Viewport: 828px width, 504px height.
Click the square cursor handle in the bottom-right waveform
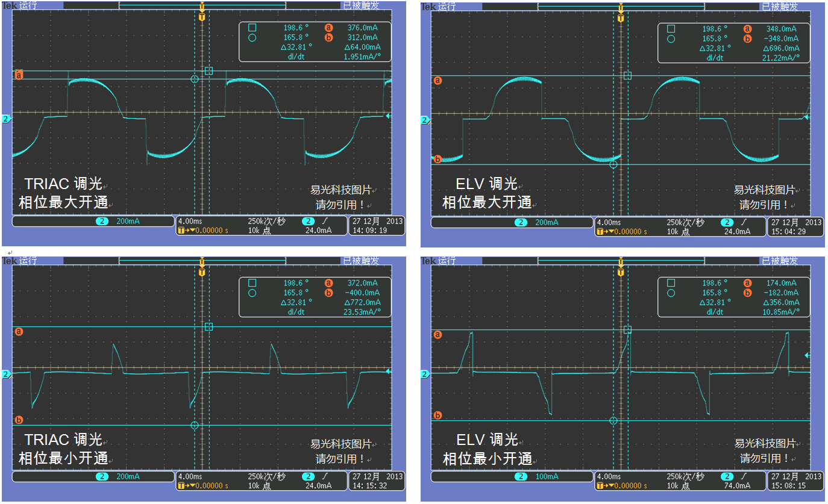[x=627, y=329]
